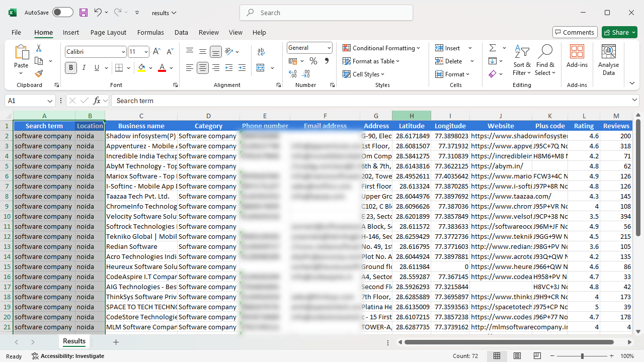Apply Align Left to cells
The image size is (644, 362).
(190, 68)
